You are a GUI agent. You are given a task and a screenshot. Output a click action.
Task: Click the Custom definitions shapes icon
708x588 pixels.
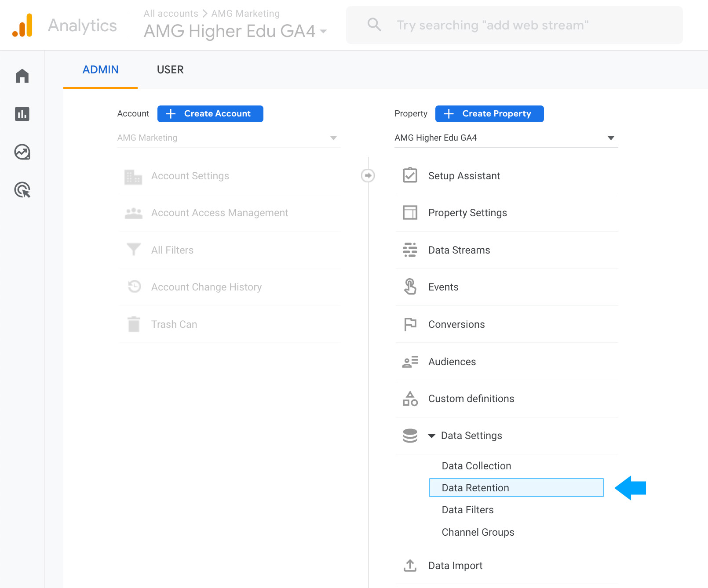pos(410,399)
